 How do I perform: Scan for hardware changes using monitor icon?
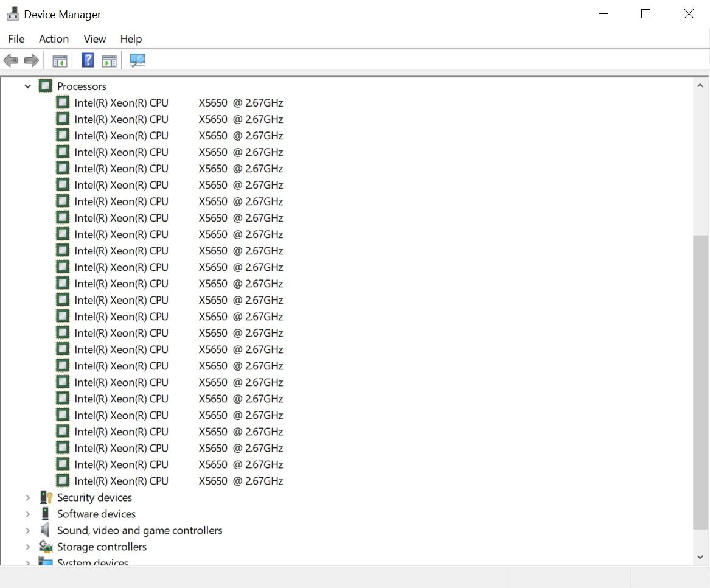[137, 60]
